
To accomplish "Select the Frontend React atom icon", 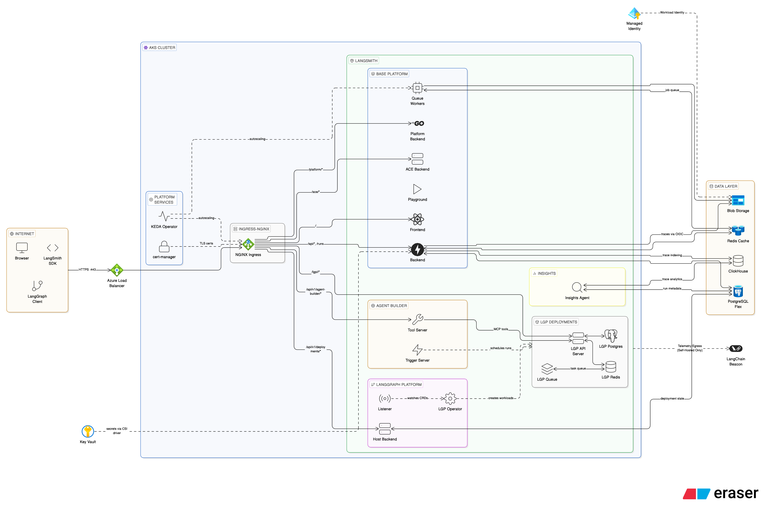I will (417, 219).
